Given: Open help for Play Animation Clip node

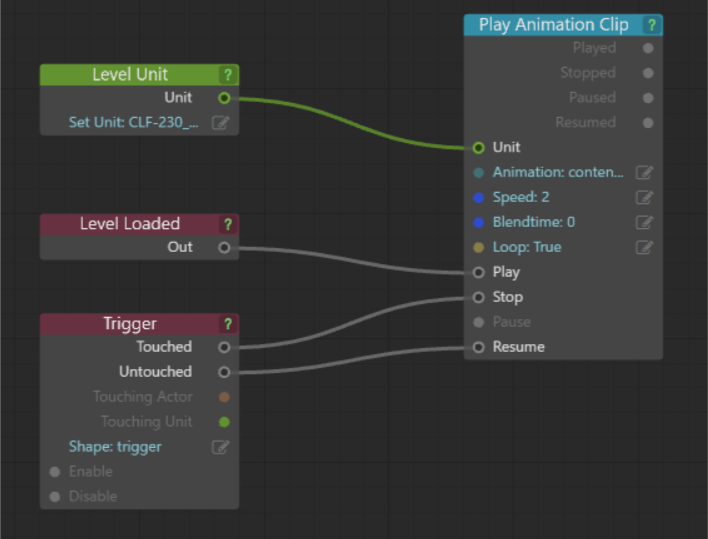Looking at the screenshot, I should tap(652, 25).
